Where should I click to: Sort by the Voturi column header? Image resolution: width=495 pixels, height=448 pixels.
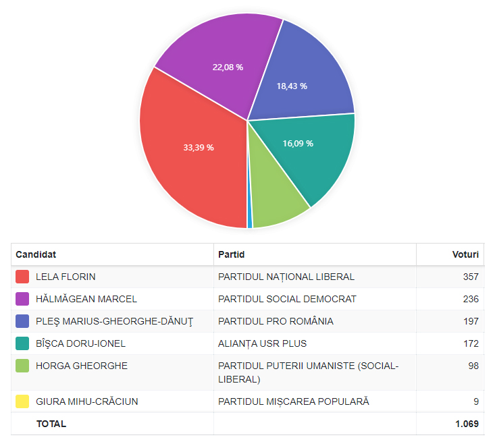(x=465, y=255)
